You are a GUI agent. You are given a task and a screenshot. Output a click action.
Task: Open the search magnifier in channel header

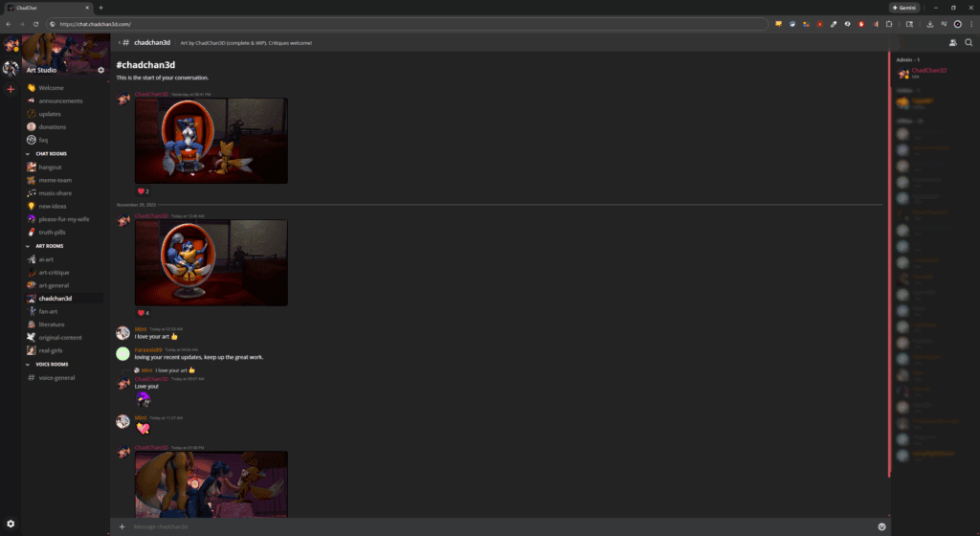coord(969,43)
